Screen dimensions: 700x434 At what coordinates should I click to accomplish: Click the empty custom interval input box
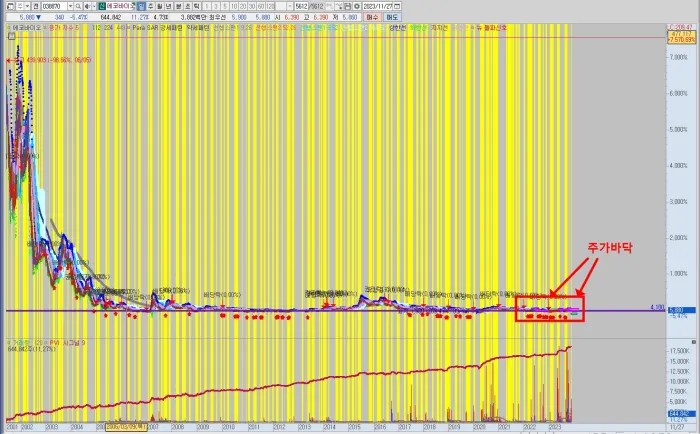[280, 6]
